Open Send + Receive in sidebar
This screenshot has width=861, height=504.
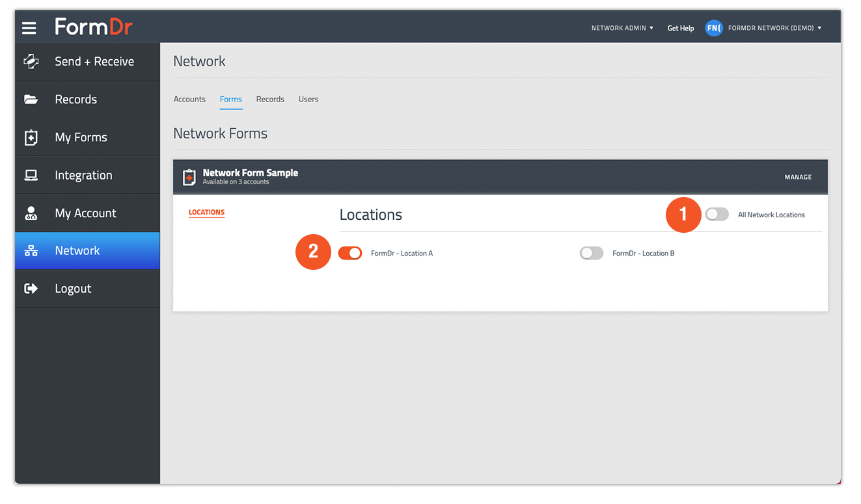[x=87, y=62]
